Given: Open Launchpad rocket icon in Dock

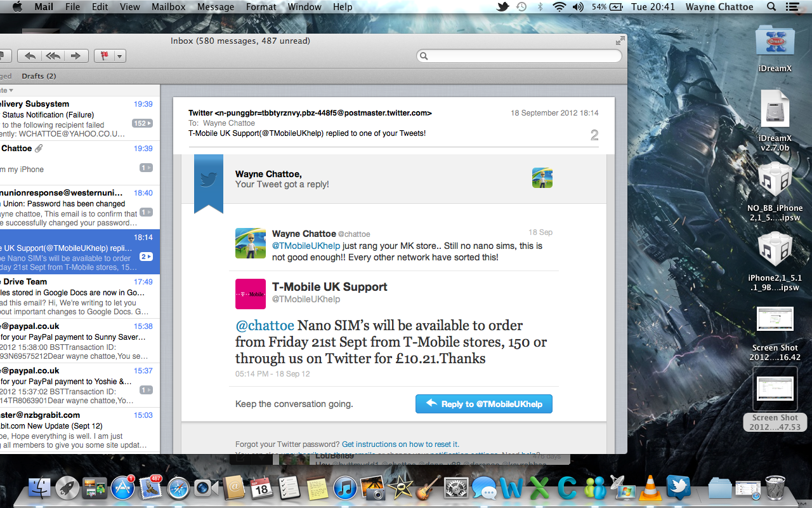Looking at the screenshot, I should tap(67, 488).
